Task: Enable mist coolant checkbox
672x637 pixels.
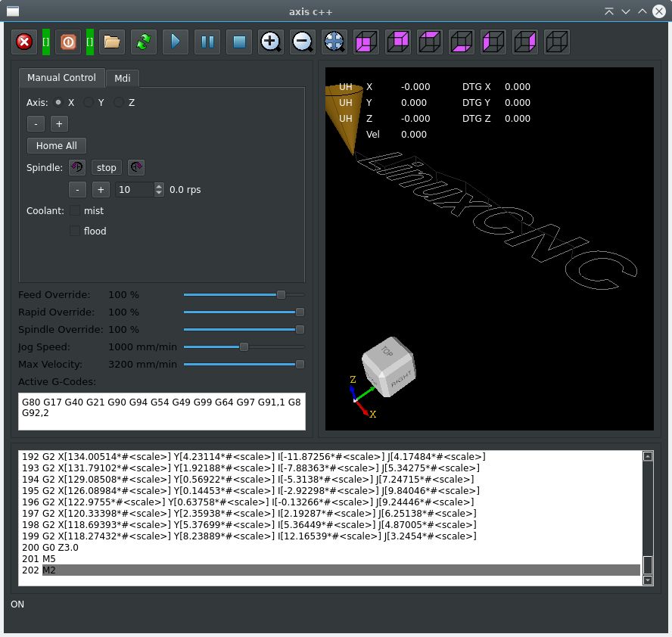Action: point(75,210)
